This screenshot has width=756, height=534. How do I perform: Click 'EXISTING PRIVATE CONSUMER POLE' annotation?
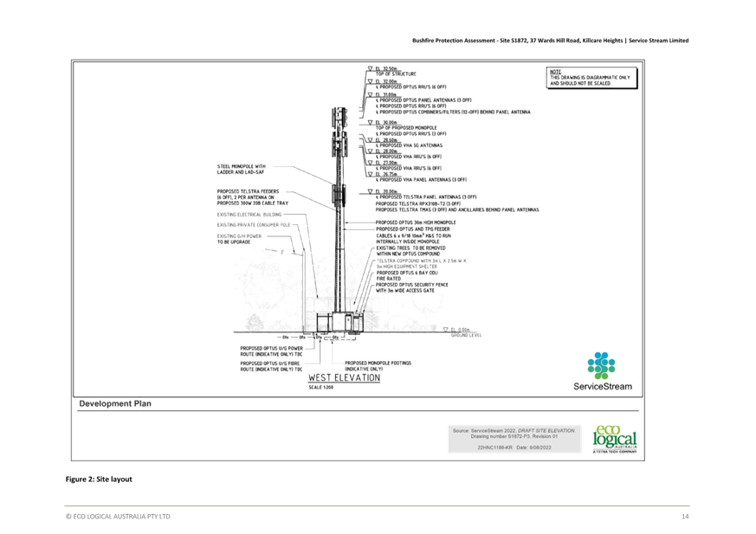[254, 225]
